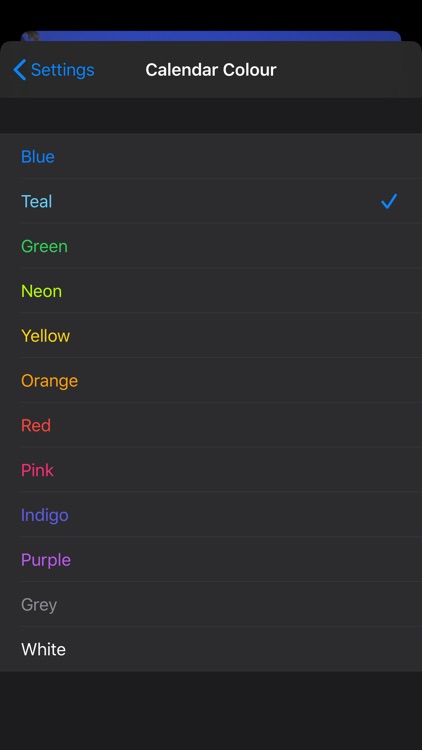
Task: Tap the back chevron icon
Action: [20, 70]
